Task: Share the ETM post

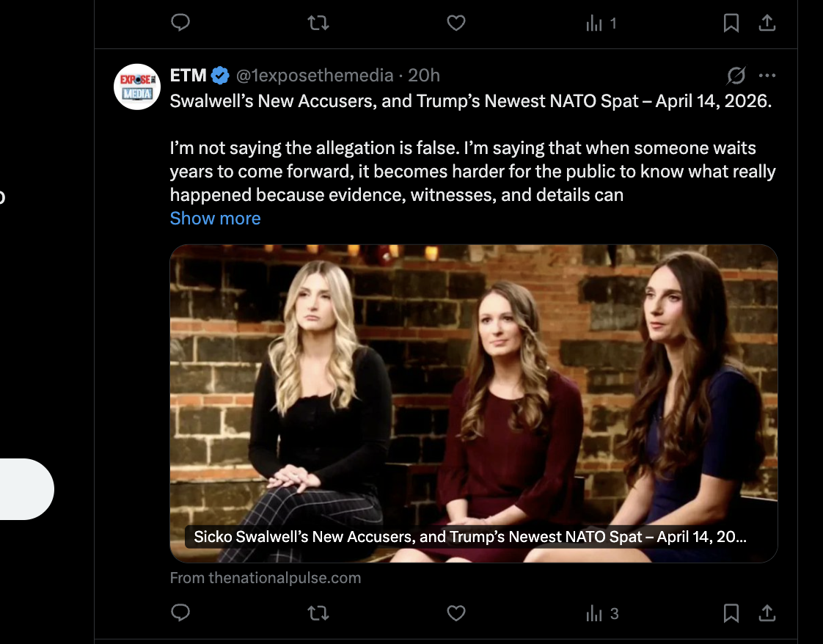Action: [767, 613]
